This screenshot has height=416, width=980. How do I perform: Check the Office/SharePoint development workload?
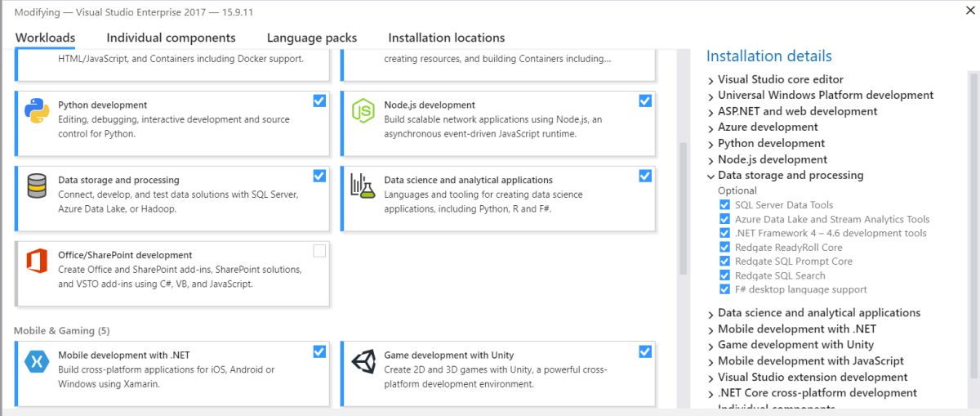319,251
